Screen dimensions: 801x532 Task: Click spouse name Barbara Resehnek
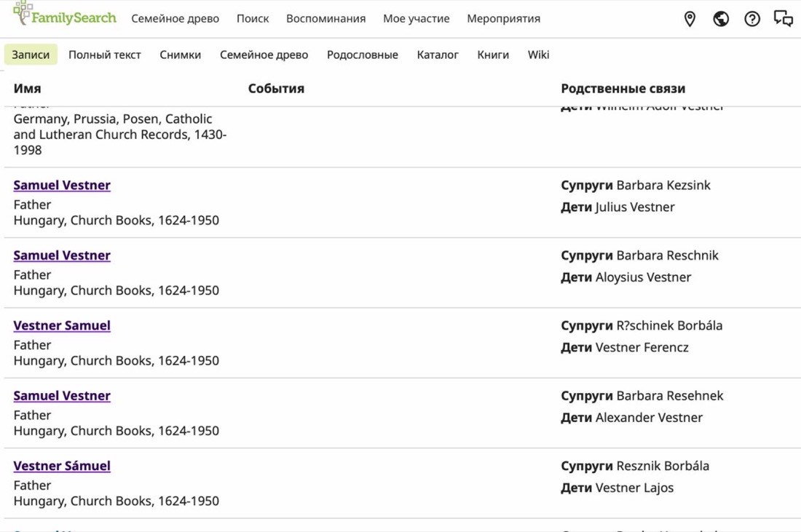pyautogui.click(x=670, y=396)
